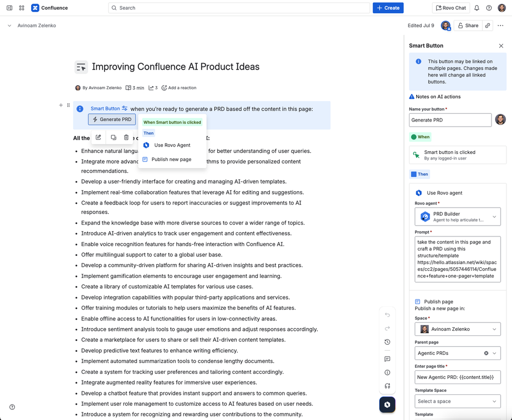Image resolution: width=512 pixels, height=420 pixels.
Task: Click the Then tag in side panel
Action: tap(419, 174)
